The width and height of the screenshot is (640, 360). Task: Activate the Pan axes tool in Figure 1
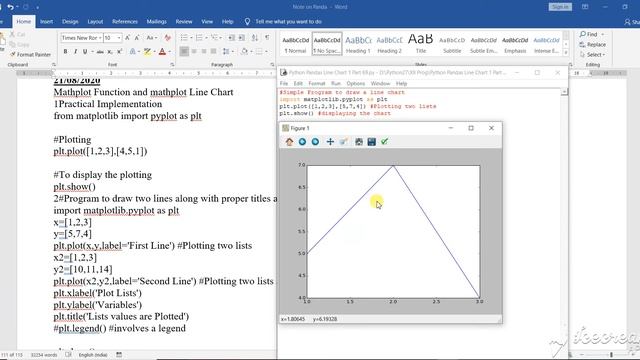330,142
